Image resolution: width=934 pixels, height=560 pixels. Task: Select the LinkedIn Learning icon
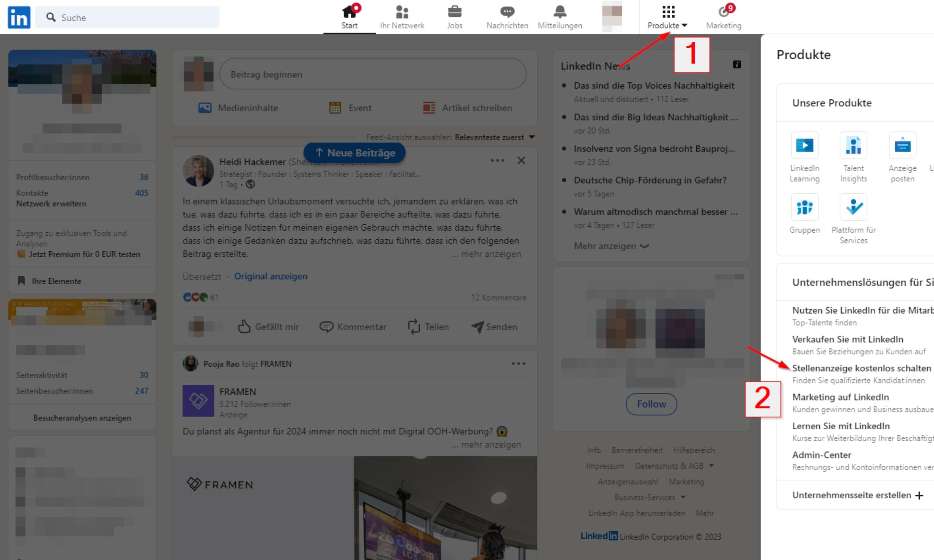(x=804, y=145)
